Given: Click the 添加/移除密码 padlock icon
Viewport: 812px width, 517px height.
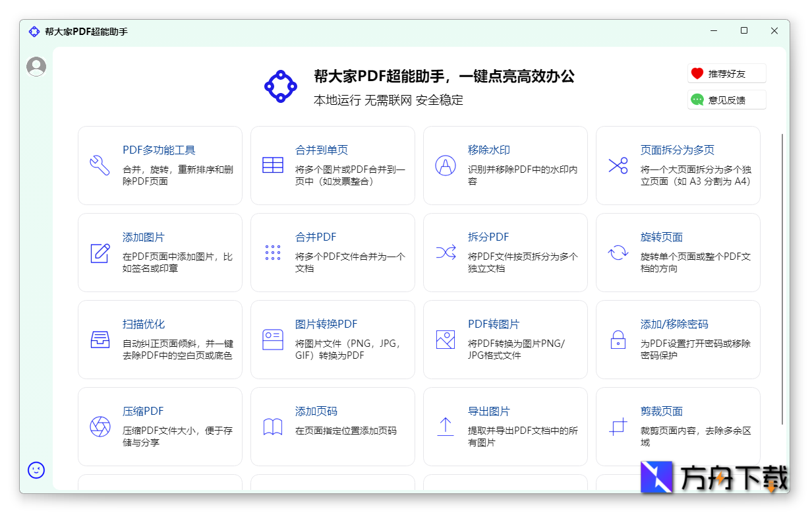Looking at the screenshot, I should (618, 340).
